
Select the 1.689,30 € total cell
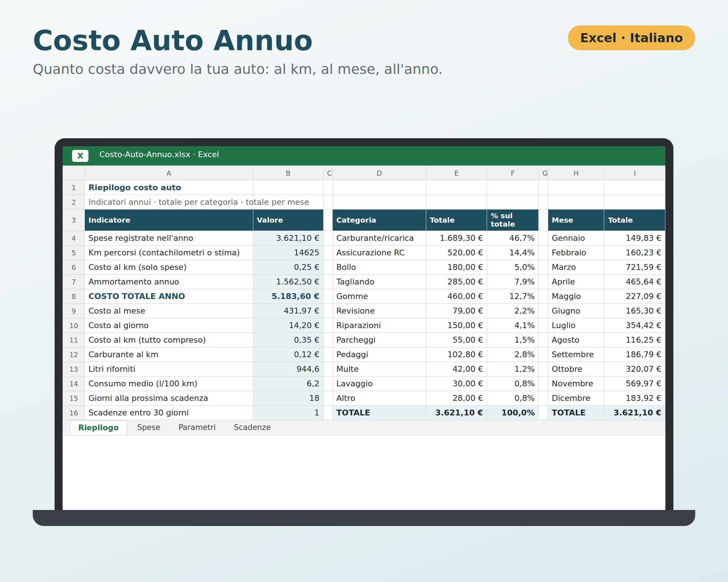pos(456,238)
